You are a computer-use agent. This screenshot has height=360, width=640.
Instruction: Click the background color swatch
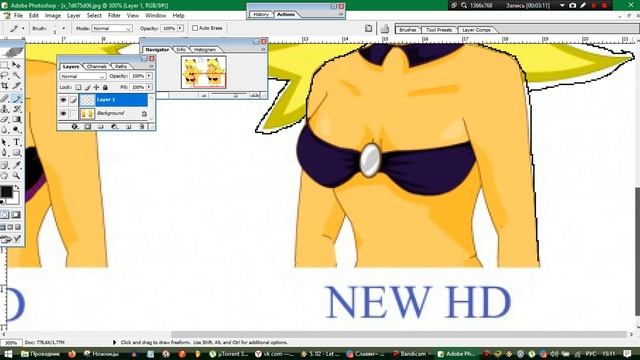(14, 198)
